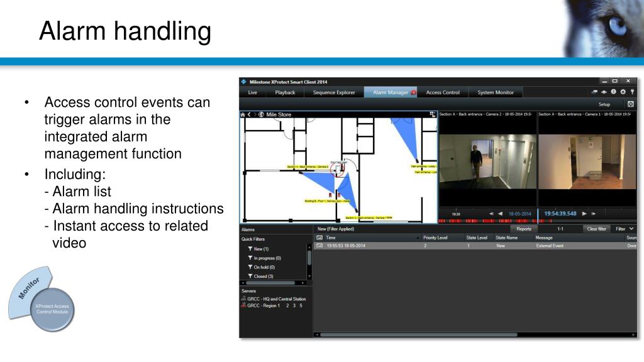Navigate forward in the map view
The width and height of the screenshot is (644, 362).
[x=254, y=114]
